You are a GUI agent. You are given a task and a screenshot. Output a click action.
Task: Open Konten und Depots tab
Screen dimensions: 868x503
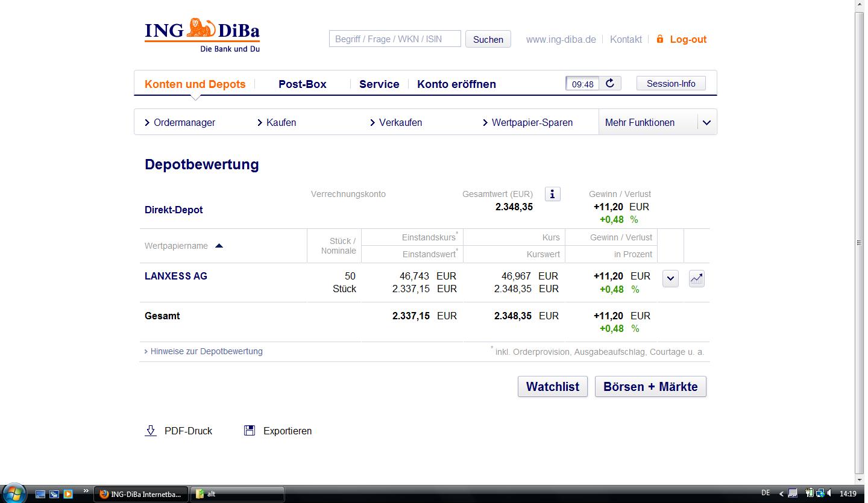[195, 84]
